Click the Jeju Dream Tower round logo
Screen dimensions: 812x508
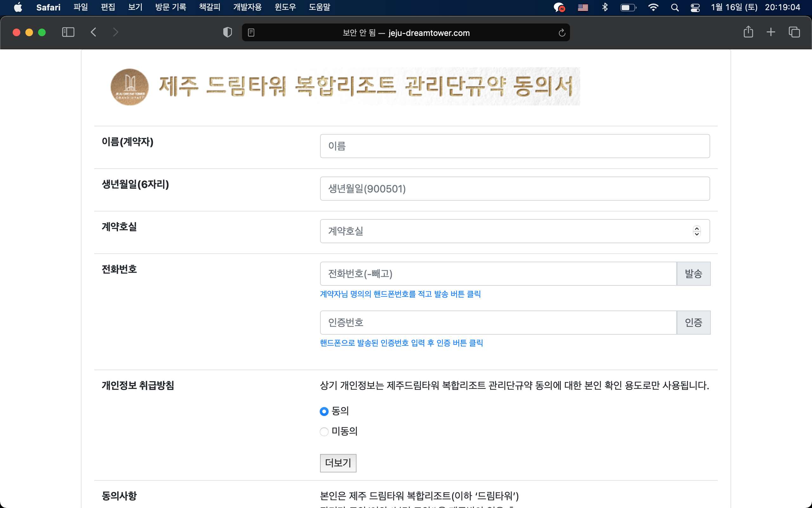click(x=129, y=87)
